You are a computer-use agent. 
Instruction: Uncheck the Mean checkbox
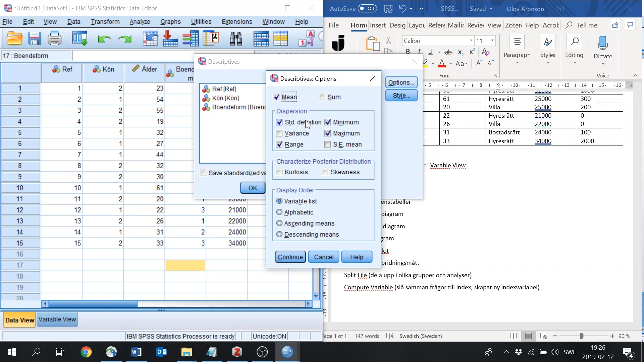pyautogui.click(x=276, y=97)
